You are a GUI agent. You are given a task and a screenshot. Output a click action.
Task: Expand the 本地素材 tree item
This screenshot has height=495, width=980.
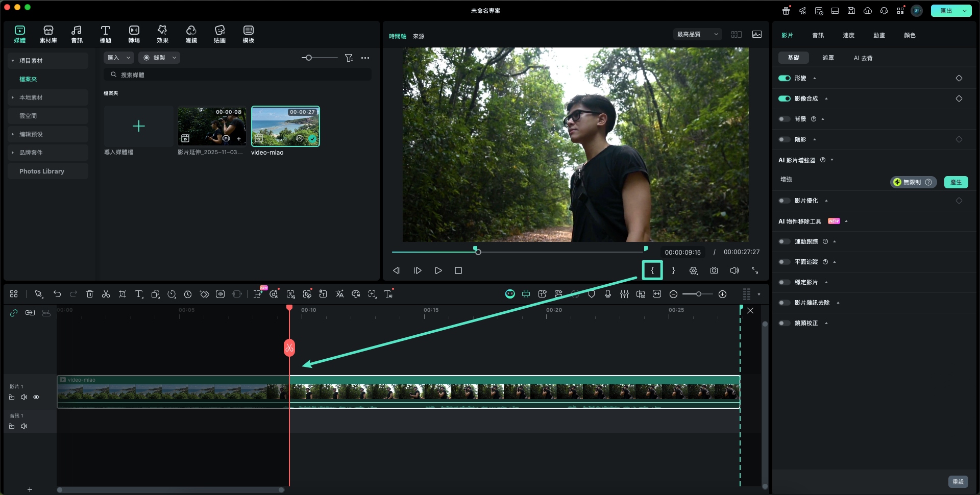(13, 97)
